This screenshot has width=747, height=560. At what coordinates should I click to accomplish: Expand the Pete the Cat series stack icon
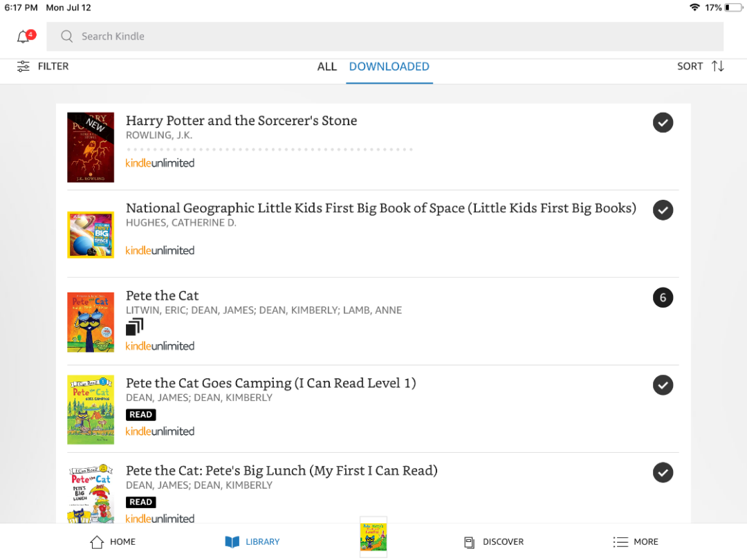[134, 327]
